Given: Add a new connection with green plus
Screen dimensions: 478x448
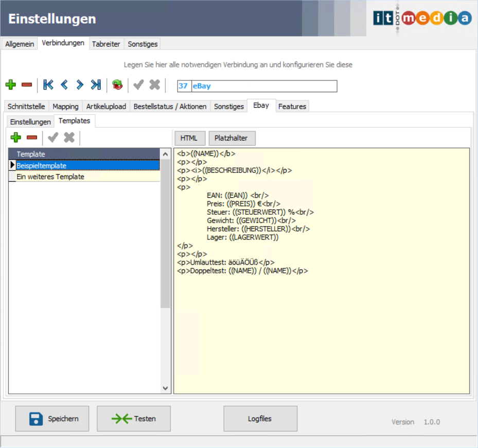Looking at the screenshot, I should point(11,85).
